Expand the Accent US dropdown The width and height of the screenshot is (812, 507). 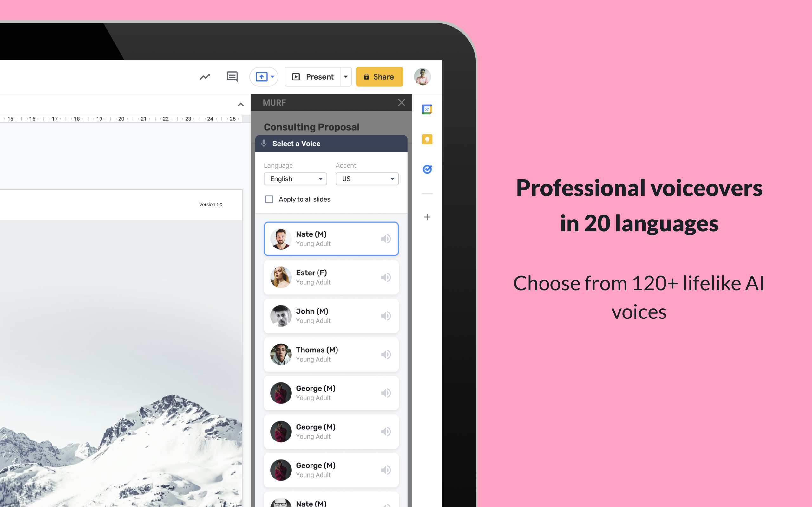(367, 179)
